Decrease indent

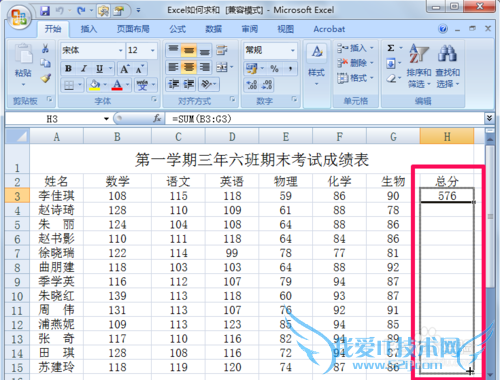click(174, 84)
